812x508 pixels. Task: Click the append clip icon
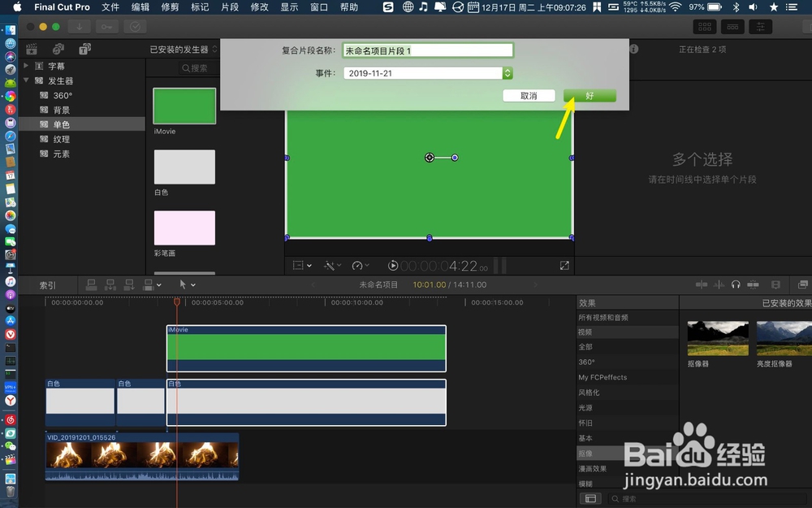129,284
